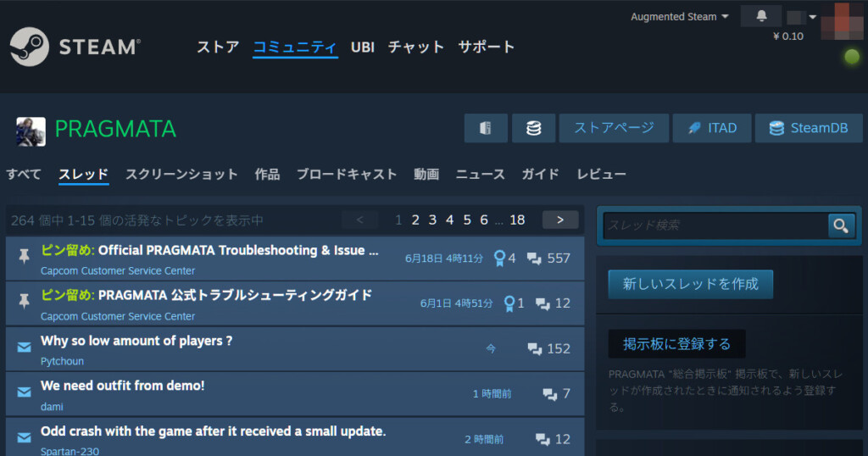Click envelope icon of 'Why so low amount of players' thread
Viewport: 868px width, 456px height.
click(x=24, y=348)
